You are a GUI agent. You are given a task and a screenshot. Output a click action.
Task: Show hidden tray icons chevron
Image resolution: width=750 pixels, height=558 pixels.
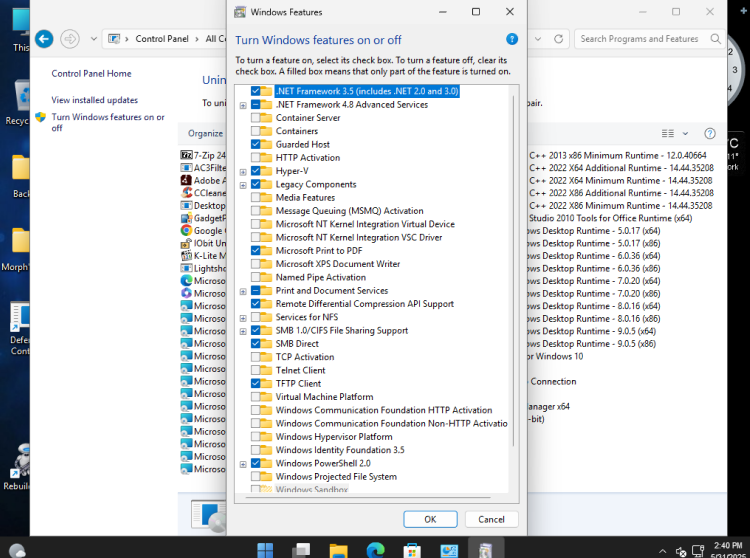(662, 551)
